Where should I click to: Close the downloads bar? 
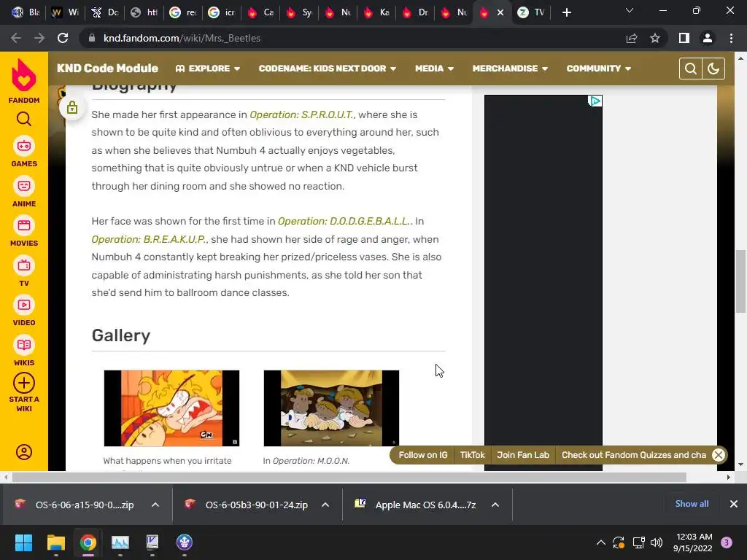point(734,504)
